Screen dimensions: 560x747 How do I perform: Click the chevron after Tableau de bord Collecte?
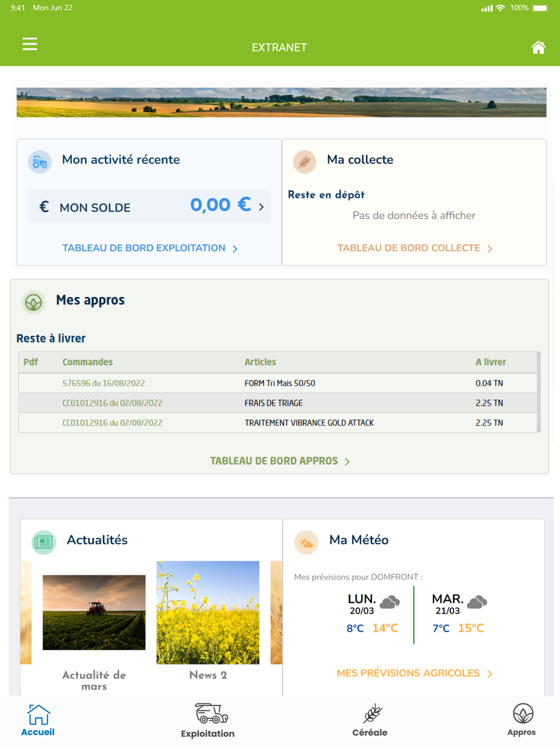click(490, 249)
